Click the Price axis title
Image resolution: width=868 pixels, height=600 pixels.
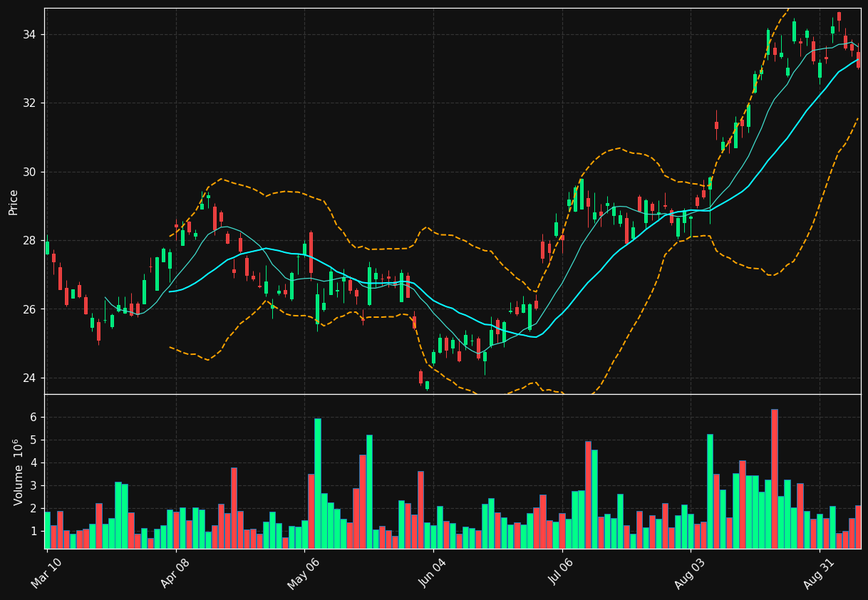tap(14, 202)
